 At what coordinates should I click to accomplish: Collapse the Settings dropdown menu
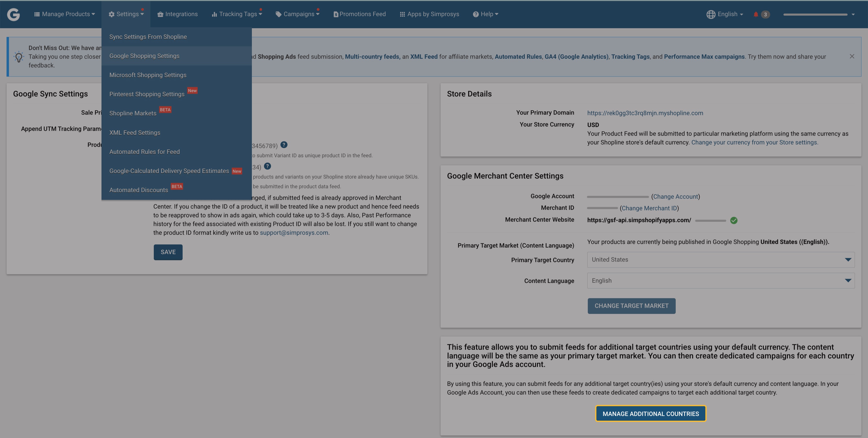(126, 14)
